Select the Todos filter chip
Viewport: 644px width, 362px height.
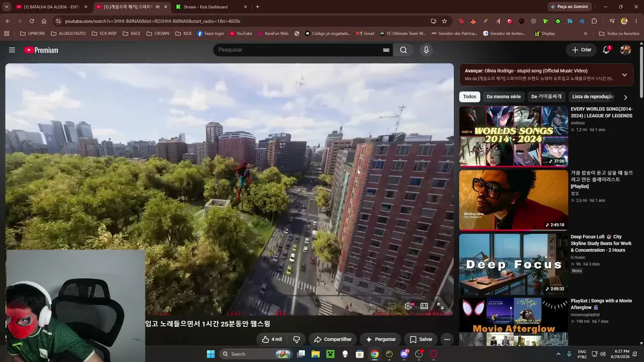tap(469, 97)
